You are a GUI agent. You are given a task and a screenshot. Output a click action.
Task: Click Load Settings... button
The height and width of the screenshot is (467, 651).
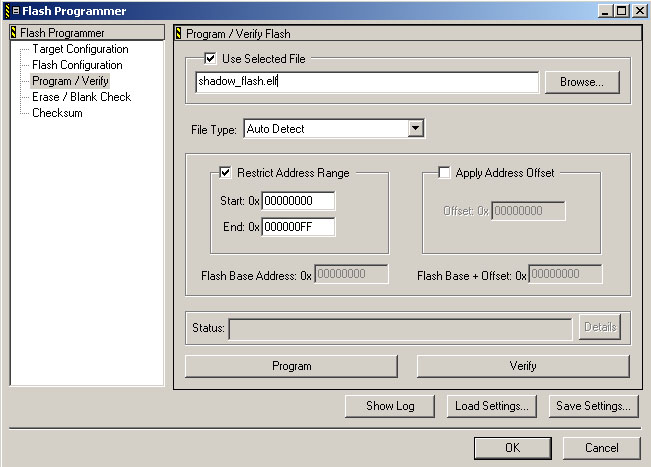coord(493,406)
